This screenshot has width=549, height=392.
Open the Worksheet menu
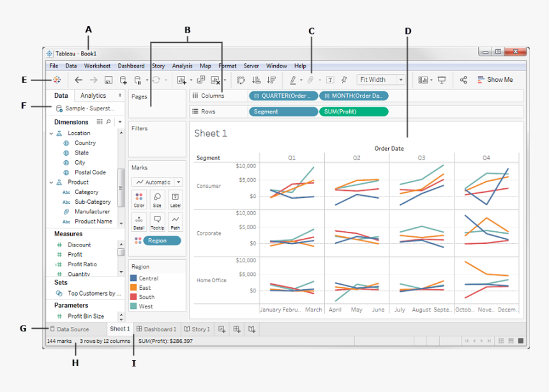coord(97,66)
